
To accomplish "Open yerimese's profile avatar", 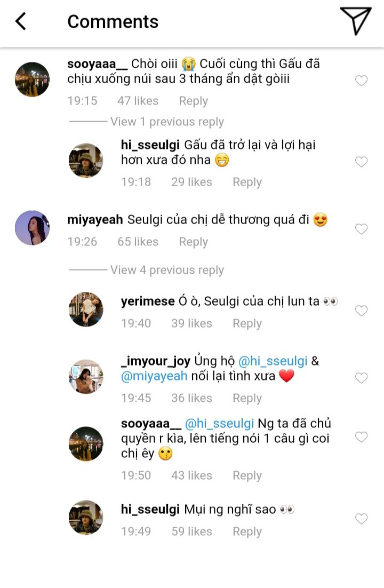I will [86, 309].
